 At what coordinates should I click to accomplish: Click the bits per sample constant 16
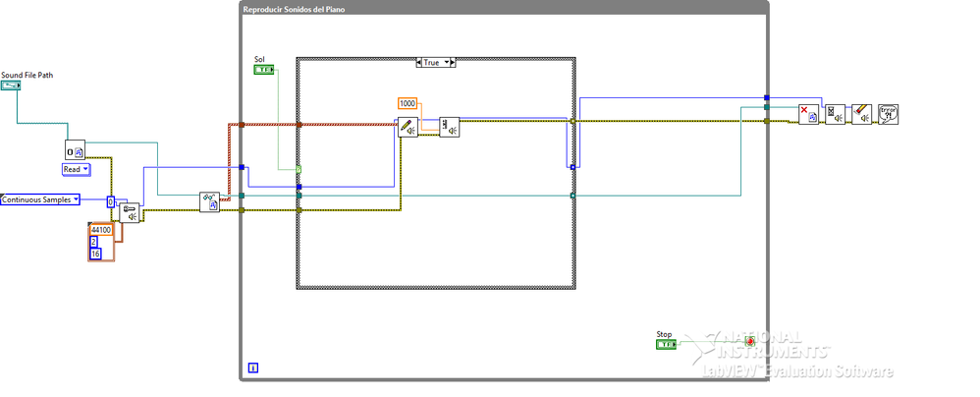[95, 254]
